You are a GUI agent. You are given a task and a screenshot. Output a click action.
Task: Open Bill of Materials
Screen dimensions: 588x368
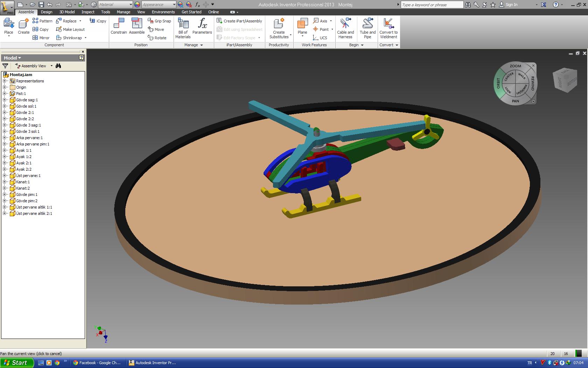tap(183, 28)
